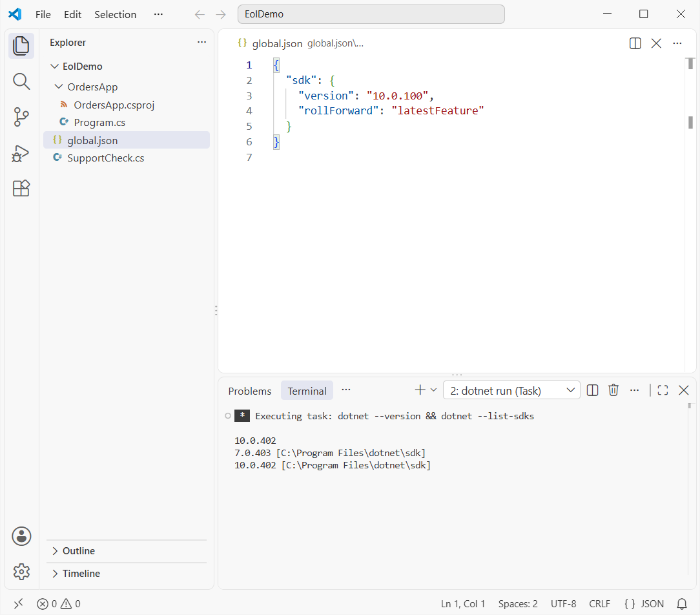Go back with the left arrow
Viewport: 700px width, 615px height.
200,14
